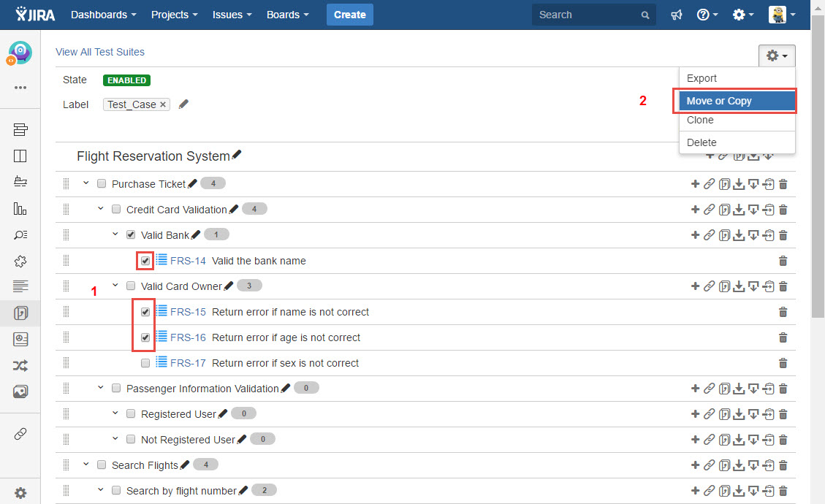
Task: Open the image gallery sidebar icon
Action: (20, 392)
